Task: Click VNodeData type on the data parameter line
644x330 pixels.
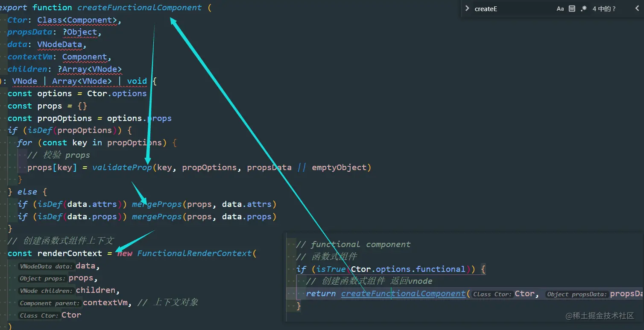Action: [59, 44]
